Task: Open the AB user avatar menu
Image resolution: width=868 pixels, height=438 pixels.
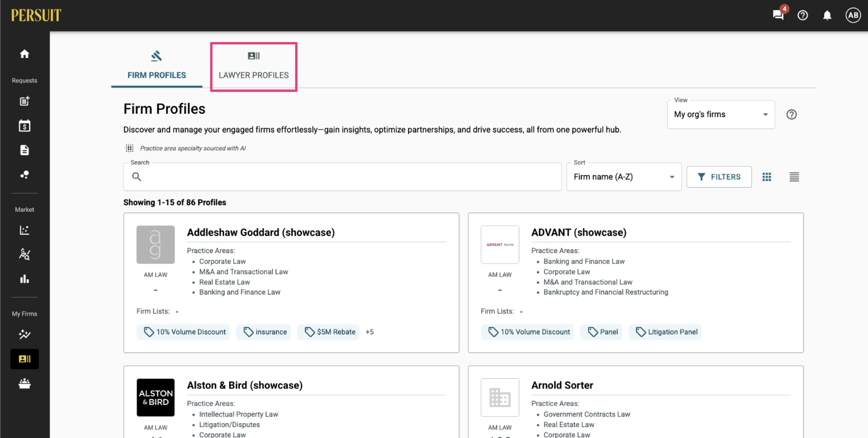Action: pos(853,15)
